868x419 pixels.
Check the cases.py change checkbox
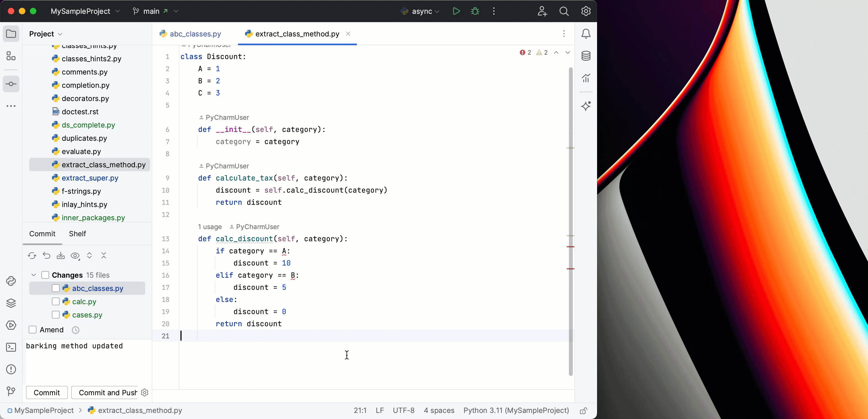pos(56,314)
